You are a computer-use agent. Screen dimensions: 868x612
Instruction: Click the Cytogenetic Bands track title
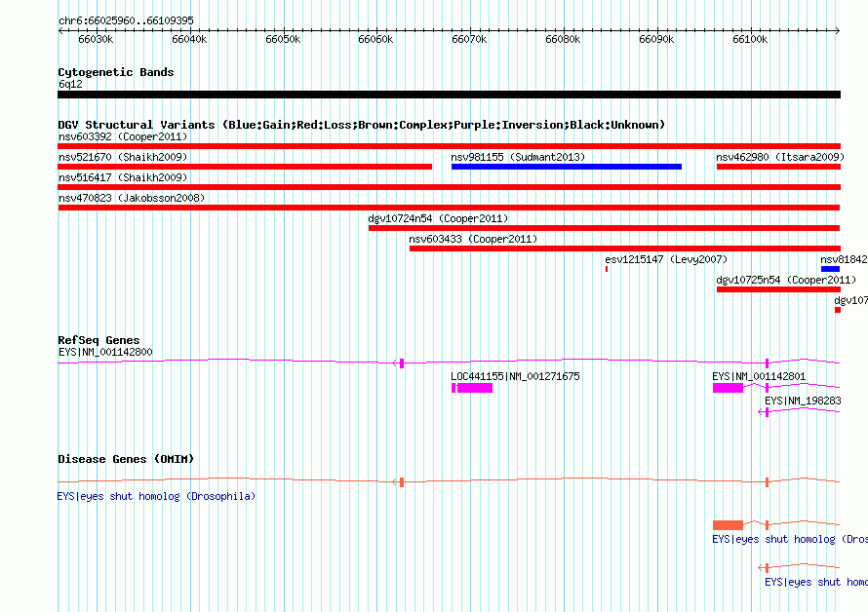click(x=116, y=72)
